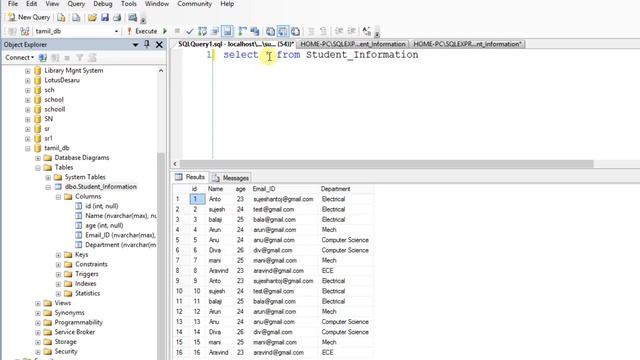The height and width of the screenshot is (360, 640).
Task: Refresh the Object Explorer tree
Action: tap(92, 58)
